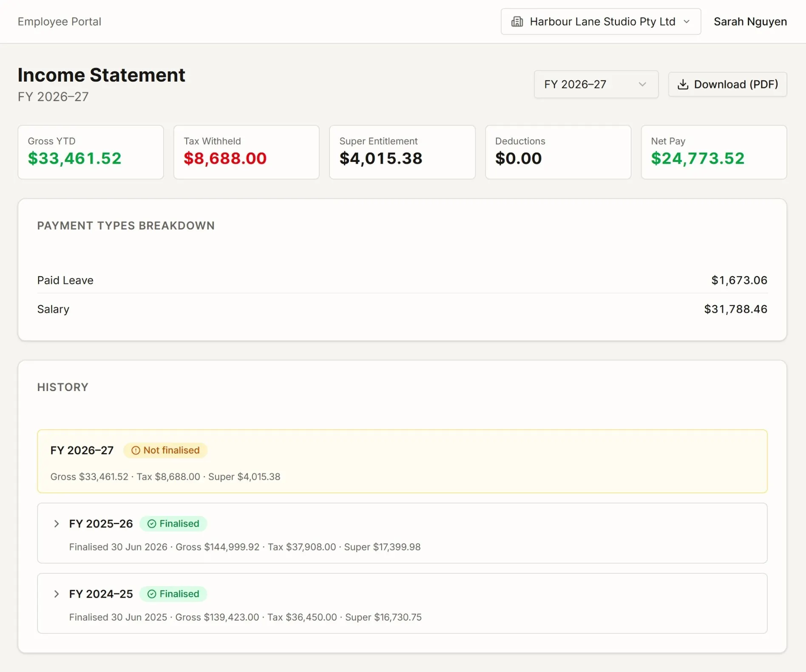Click the Net Pay card label
806x672 pixels.
click(x=668, y=141)
